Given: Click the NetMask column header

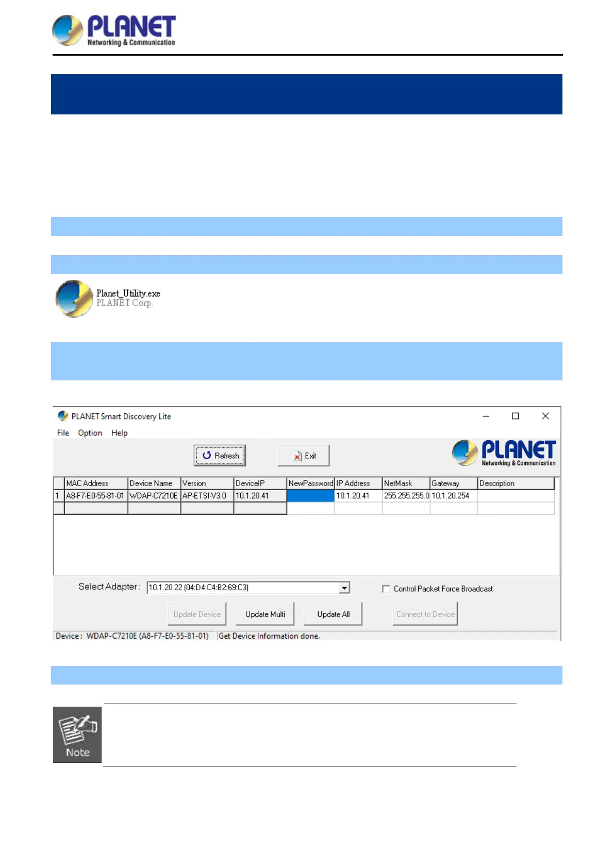Looking at the screenshot, I should click(406, 483).
